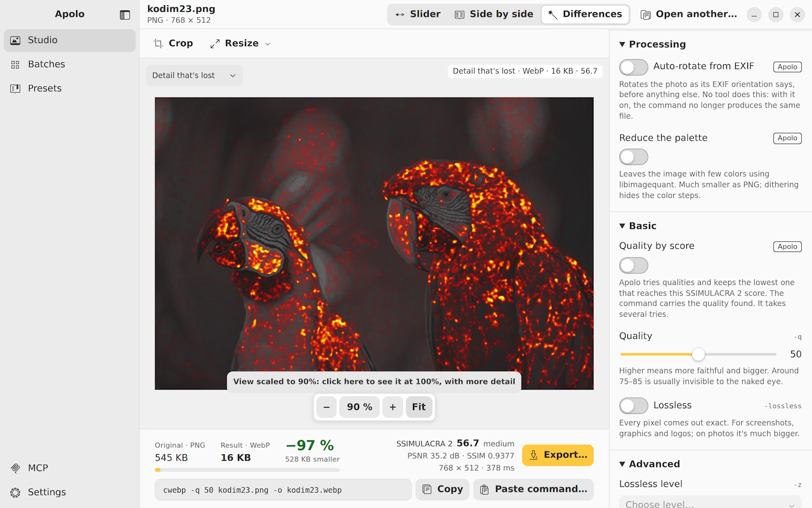
Task: Open the Detail that's lost dropdown
Action: 194,76
